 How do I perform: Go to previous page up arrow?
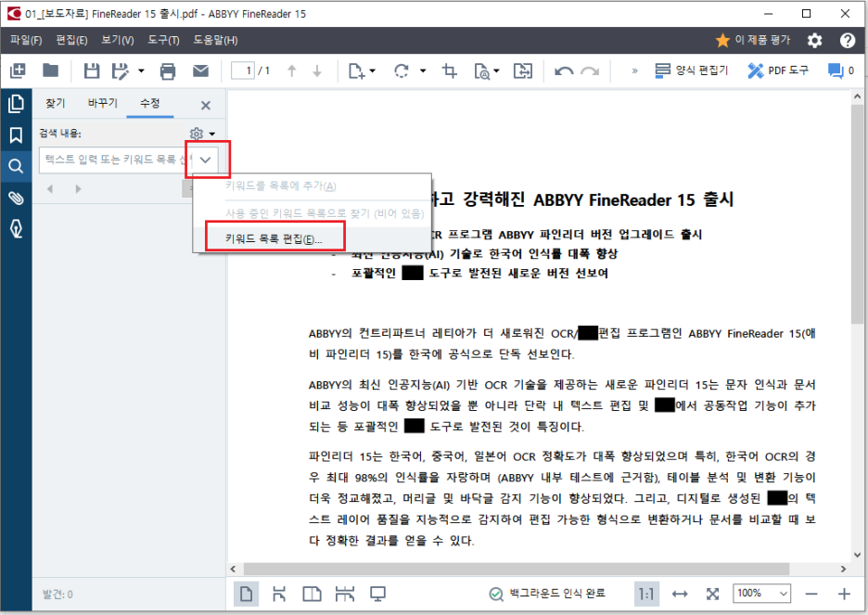coord(292,70)
